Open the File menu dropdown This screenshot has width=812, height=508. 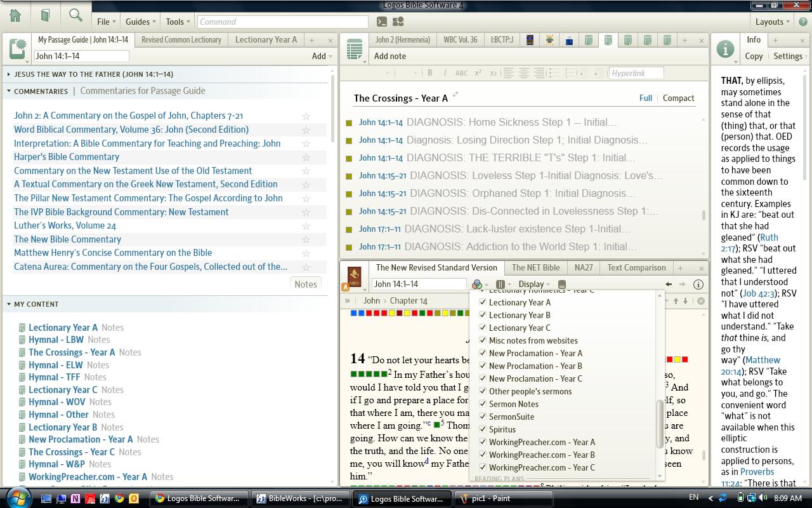tap(106, 22)
